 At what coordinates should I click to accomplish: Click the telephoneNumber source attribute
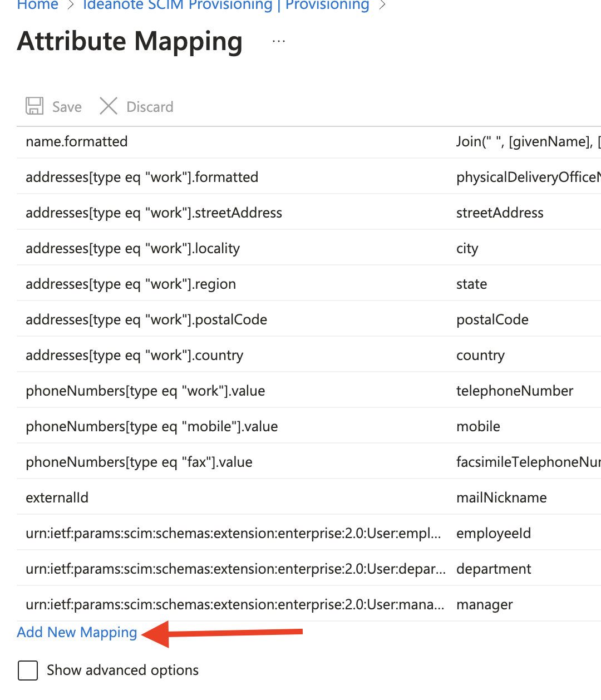pos(515,391)
